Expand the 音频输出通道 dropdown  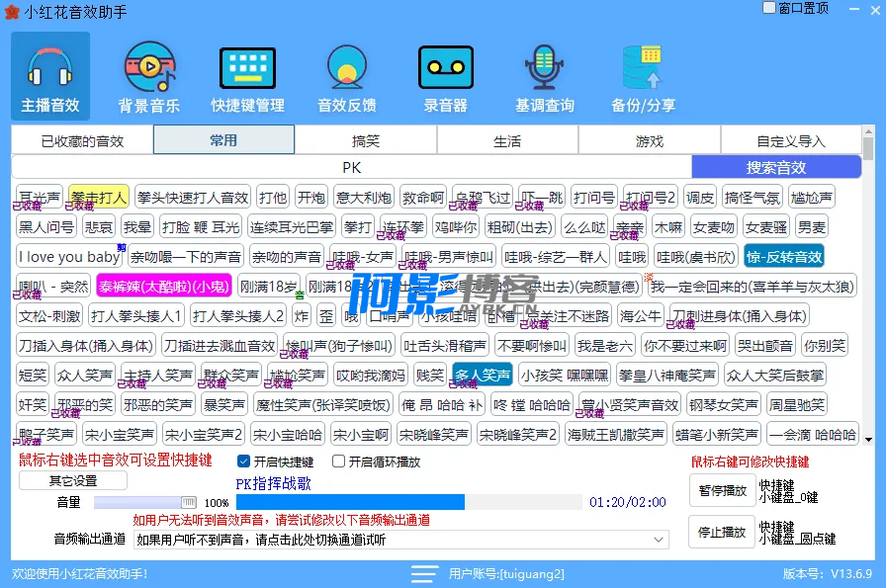coord(661,540)
